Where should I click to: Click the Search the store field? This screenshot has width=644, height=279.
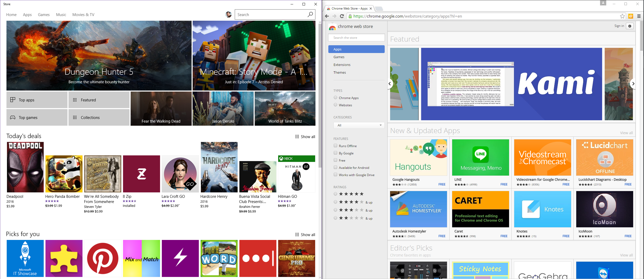click(x=356, y=37)
